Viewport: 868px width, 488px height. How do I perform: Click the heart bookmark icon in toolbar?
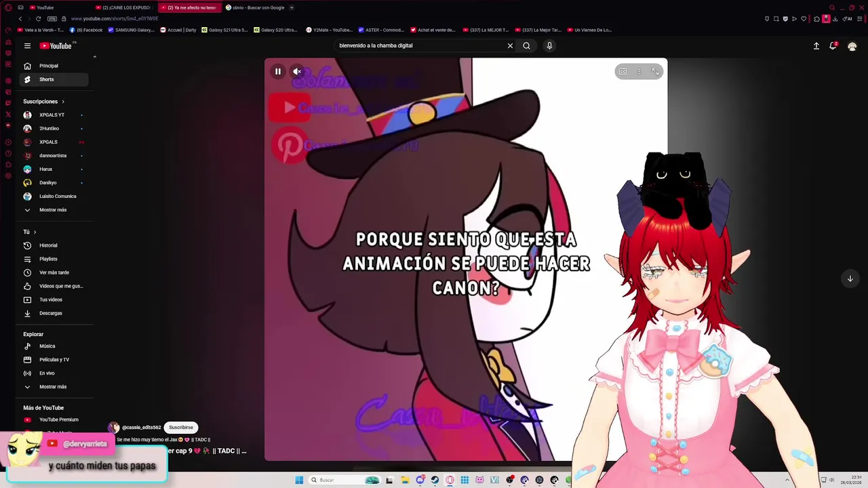pos(804,19)
